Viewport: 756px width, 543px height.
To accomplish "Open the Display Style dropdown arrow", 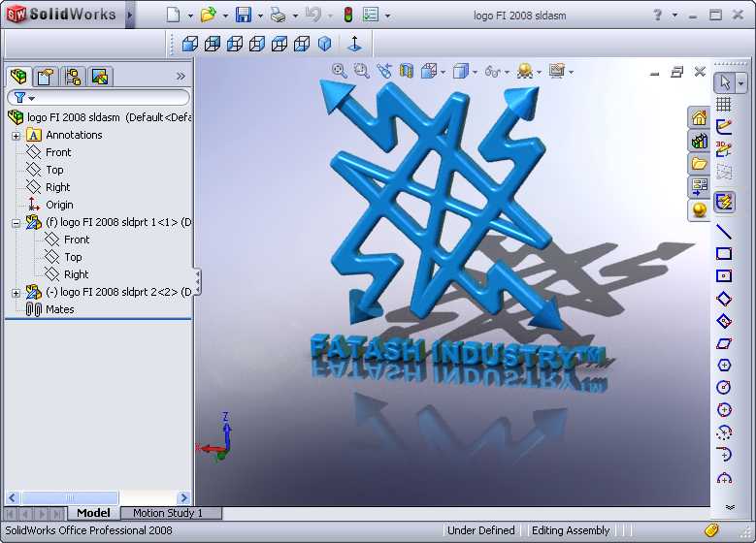I will coord(475,73).
